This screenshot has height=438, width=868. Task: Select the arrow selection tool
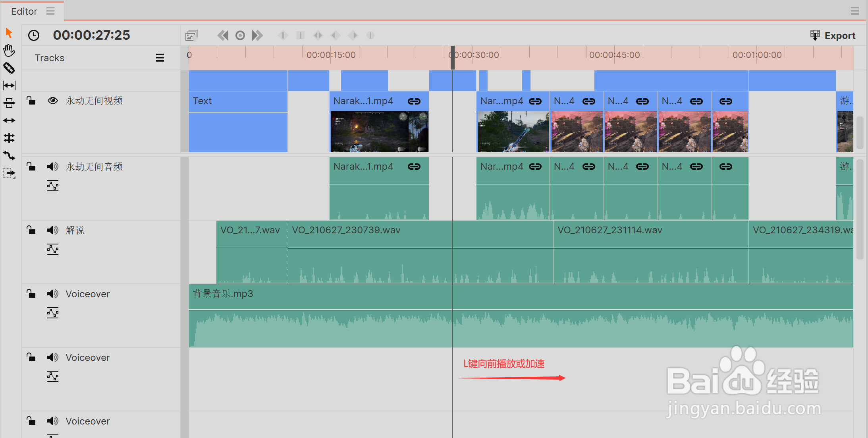coord(9,33)
